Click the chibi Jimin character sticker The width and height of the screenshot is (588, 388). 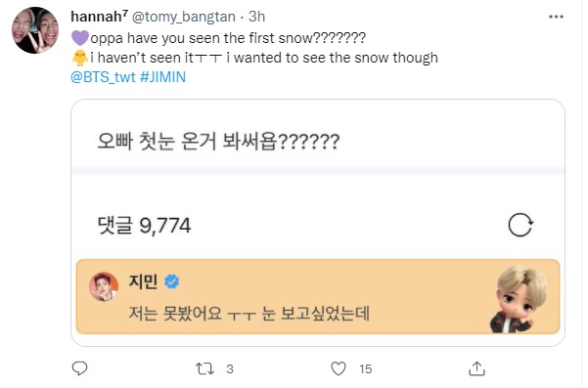[521, 299]
